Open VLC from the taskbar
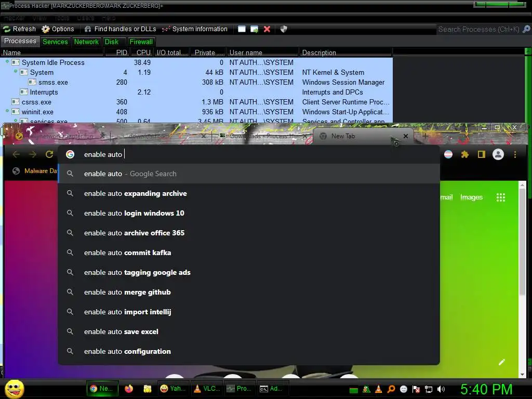The image size is (532, 399). click(207, 389)
